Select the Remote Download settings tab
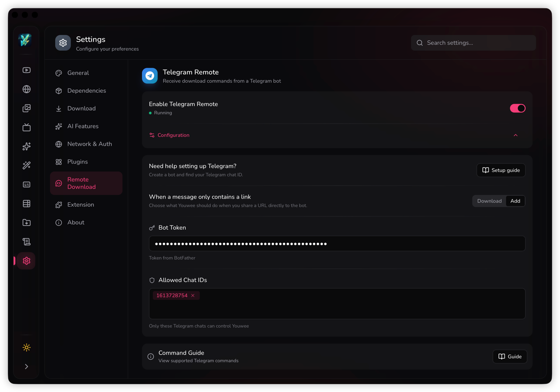The height and width of the screenshot is (392, 560). point(86,183)
